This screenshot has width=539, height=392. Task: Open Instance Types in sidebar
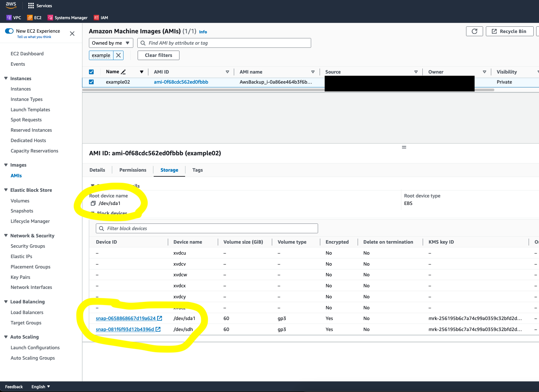(x=27, y=99)
